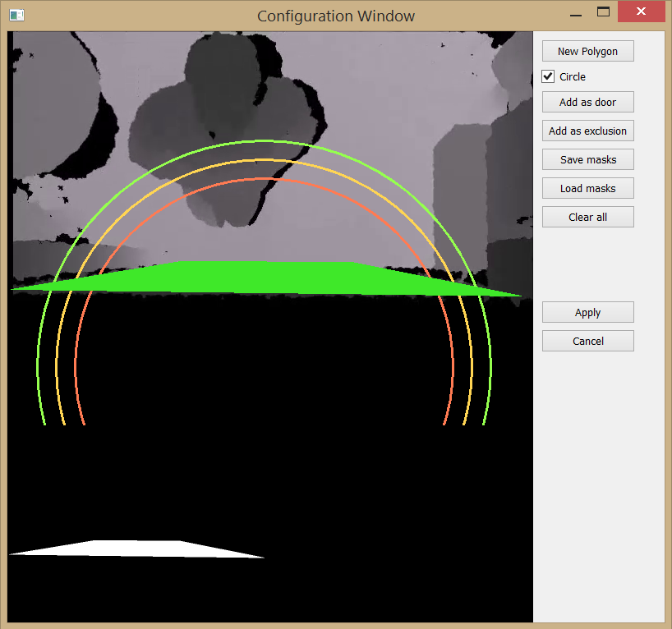The image size is (672, 629).
Task: Close the Configuration Window
Action: [x=641, y=11]
